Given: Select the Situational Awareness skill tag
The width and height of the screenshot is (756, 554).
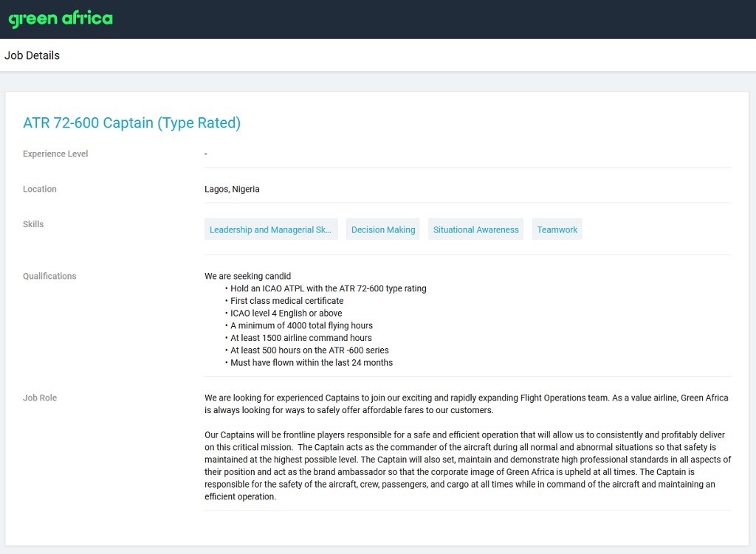Looking at the screenshot, I should (x=475, y=229).
